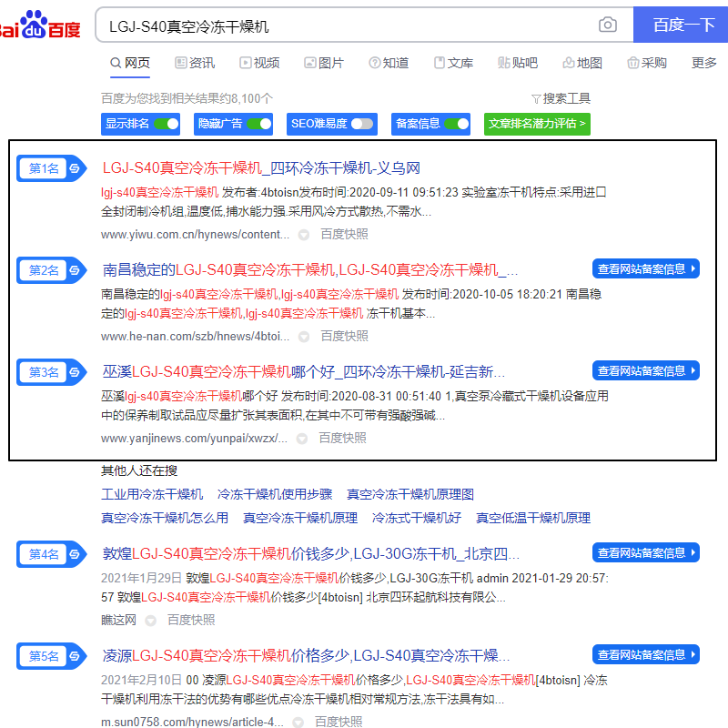Open result title LGJ-S40真空冷冻干燥机_四环冷冻干燥机-义乌网

(261, 168)
